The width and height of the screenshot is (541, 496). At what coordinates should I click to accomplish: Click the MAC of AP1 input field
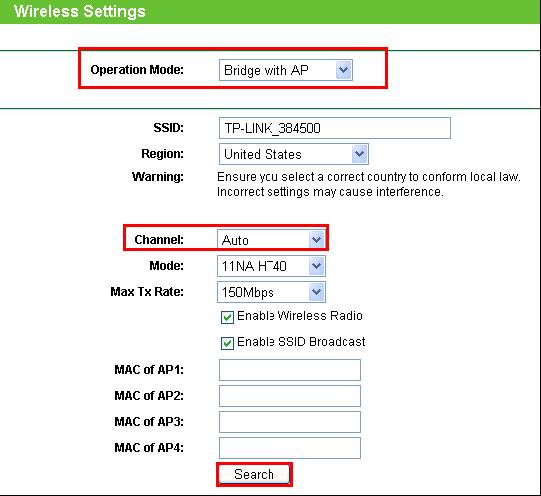coord(290,370)
